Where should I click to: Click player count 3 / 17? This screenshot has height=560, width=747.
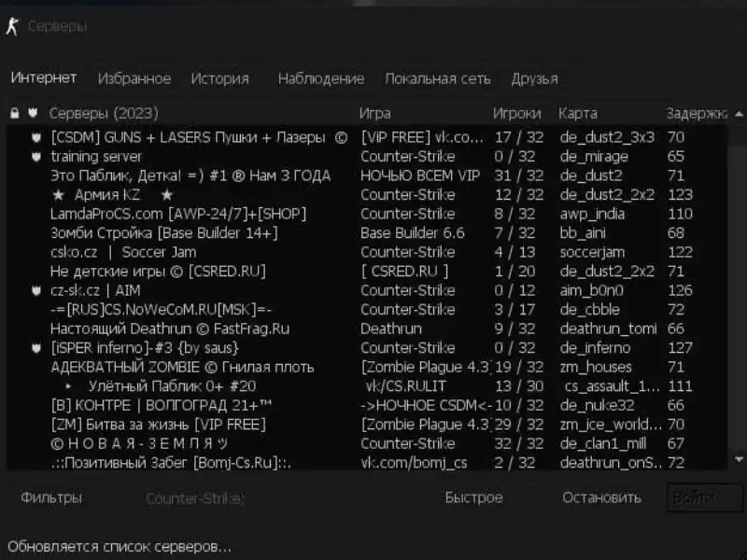click(x=514, y=310)
